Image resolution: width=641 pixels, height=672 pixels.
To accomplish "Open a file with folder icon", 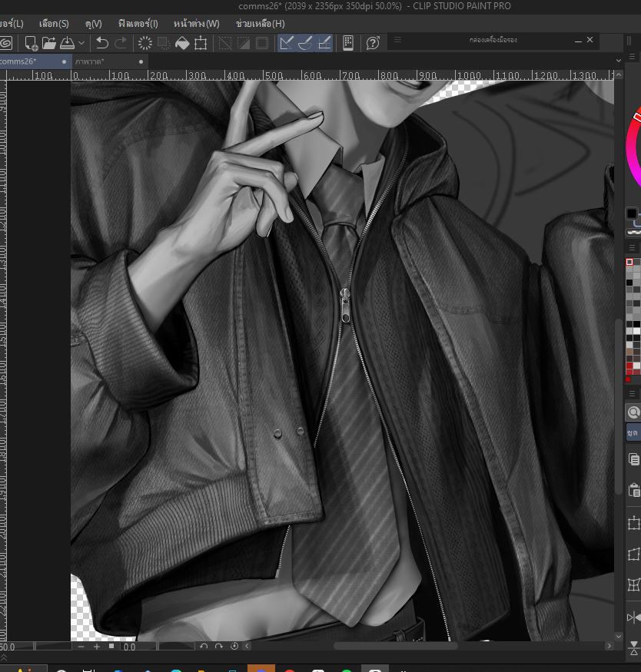I will point(49,43).
